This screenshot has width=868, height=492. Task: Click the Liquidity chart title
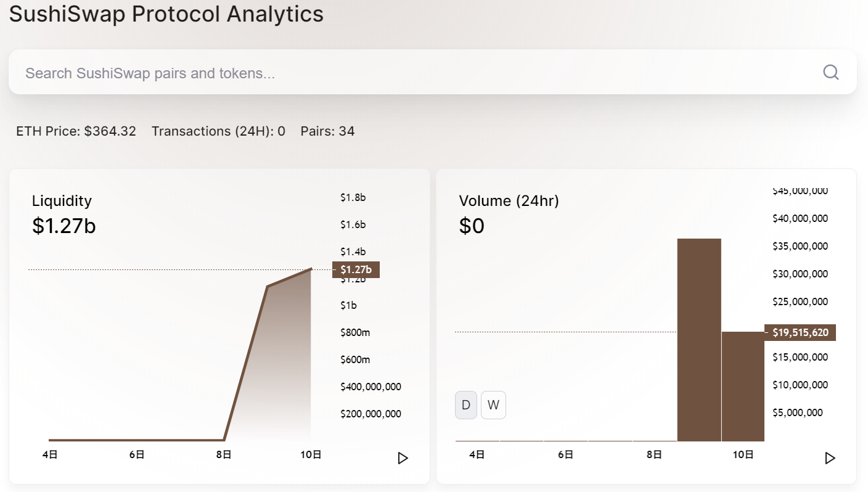click(62, 200)
